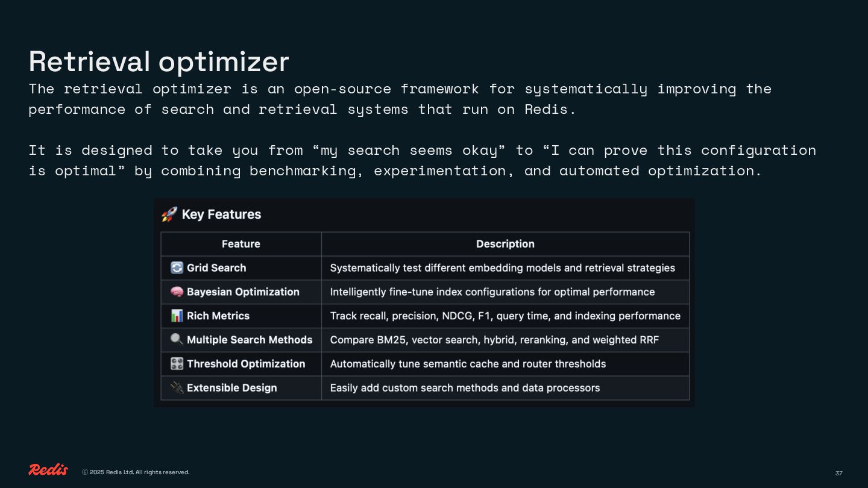
Task: Click the magnifying glass Search Methods icon
Action: point(177,340)
